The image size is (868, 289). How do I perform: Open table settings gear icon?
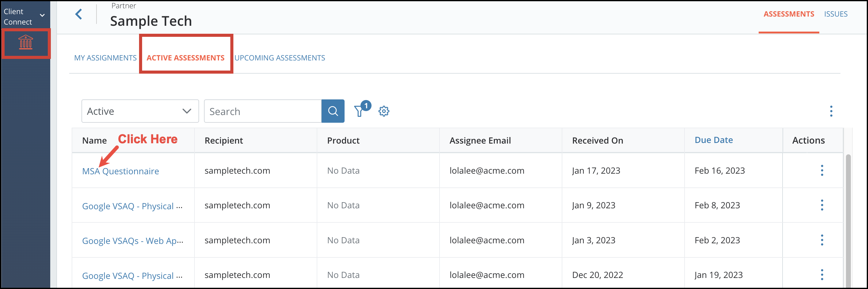tap(383, 111)
